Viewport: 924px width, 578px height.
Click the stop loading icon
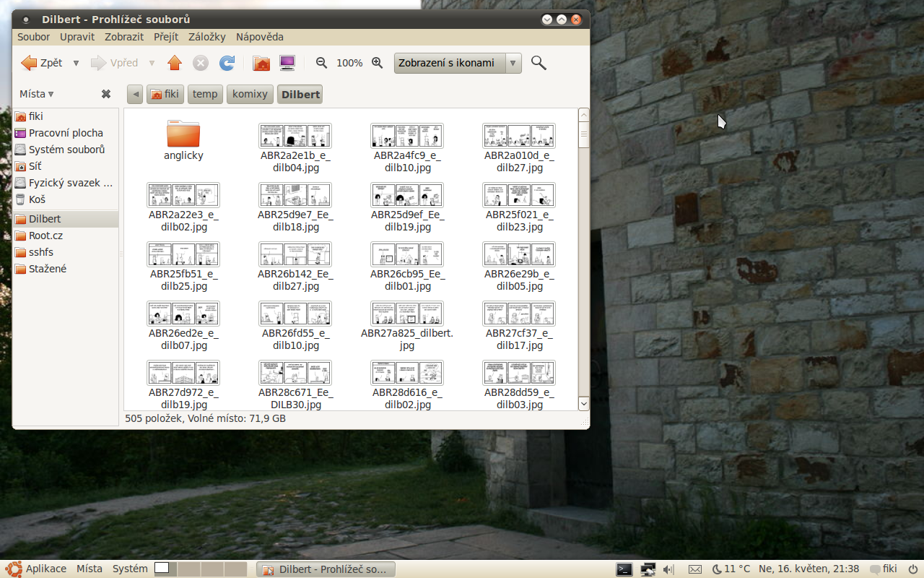[201, 63]
